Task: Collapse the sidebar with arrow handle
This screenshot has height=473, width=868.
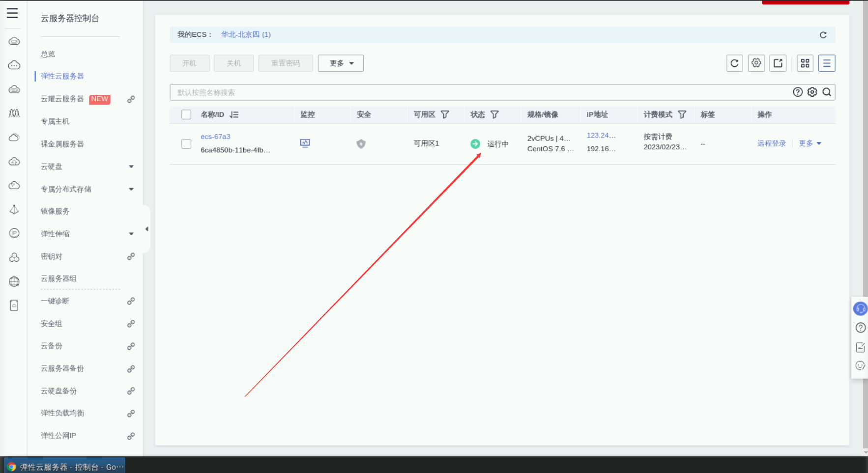Action: tap(146, 229)
